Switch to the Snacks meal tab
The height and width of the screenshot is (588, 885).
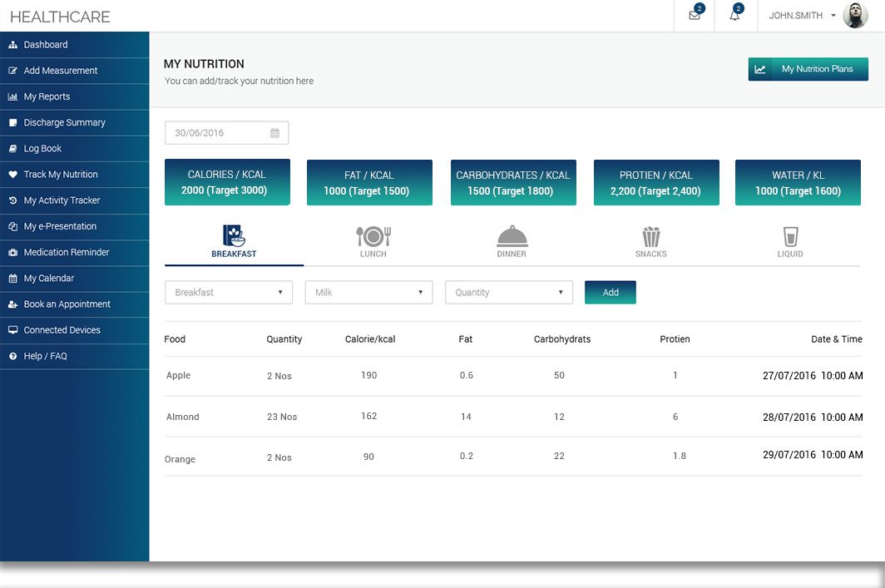(650, 241)
